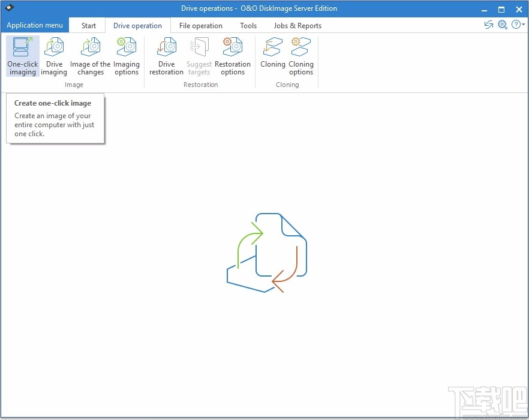Open the Drive imaging tool
The width and height of the screenshot is (529, 420).
(x=54, y=55)
